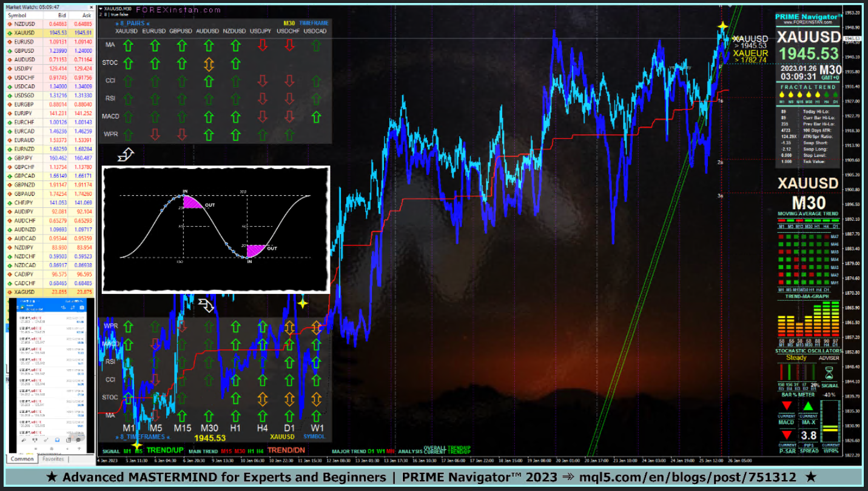Click the red WPR down-arrow under EURUSD

coord(155,134)
